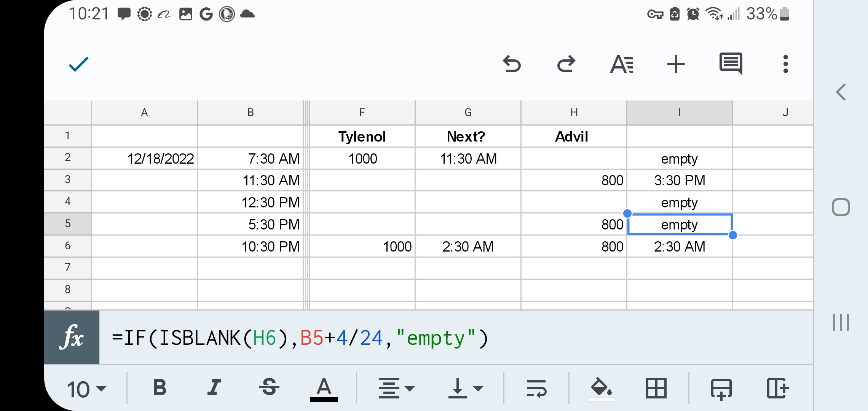Confirm the edit with the checkmark icon
The width and height of the screenshot is (868, 411).
78,64
